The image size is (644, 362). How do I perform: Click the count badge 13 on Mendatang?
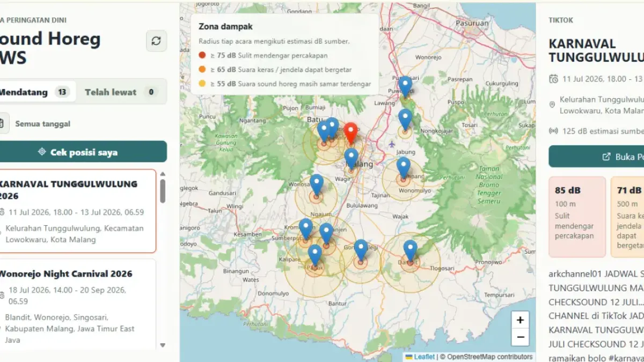pos(62,92)
